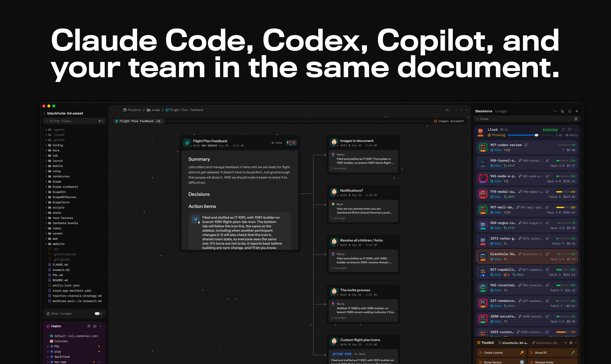Image resolution: width=611 pixels, height=364 pixels.
Task: Open the participant avatars on Flight Plan Feedback
Action: pos(291,143)
